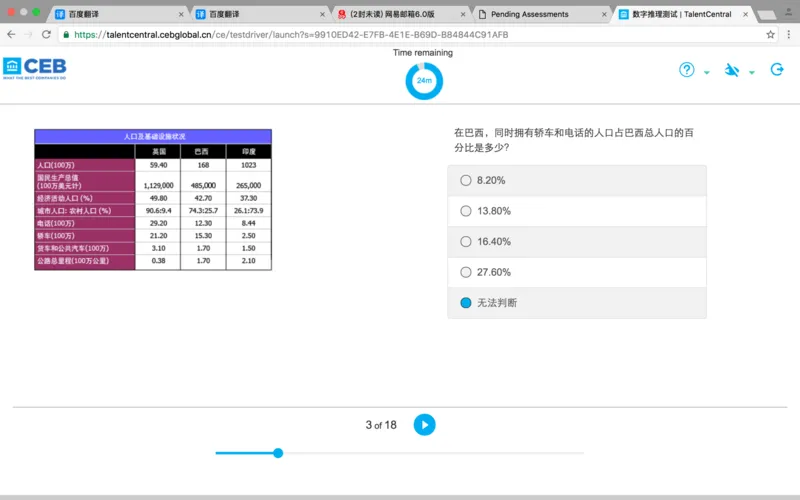
Task: Click the 印度 column header
Action: point(248,152)
